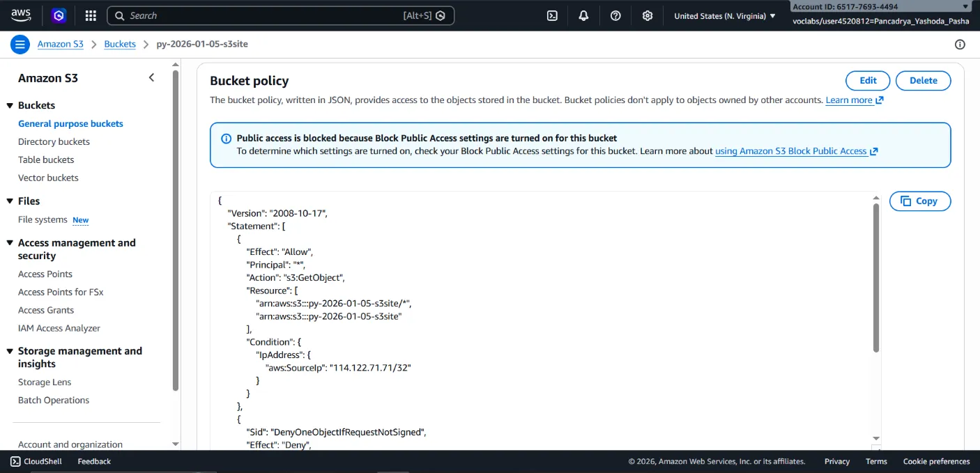Screen dimensions: 980x473
Task: Open CloudShell from the footer label
Action: tap(43, 461)
